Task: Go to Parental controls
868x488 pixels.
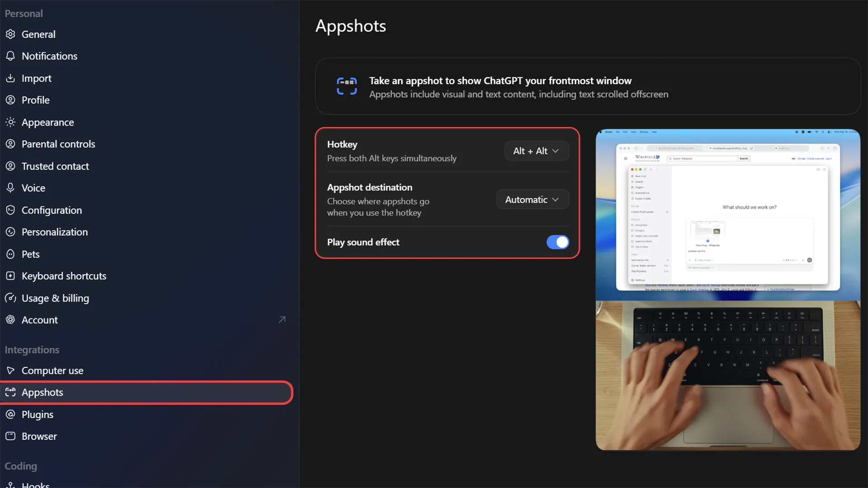Action: click(x=146, y=144)
